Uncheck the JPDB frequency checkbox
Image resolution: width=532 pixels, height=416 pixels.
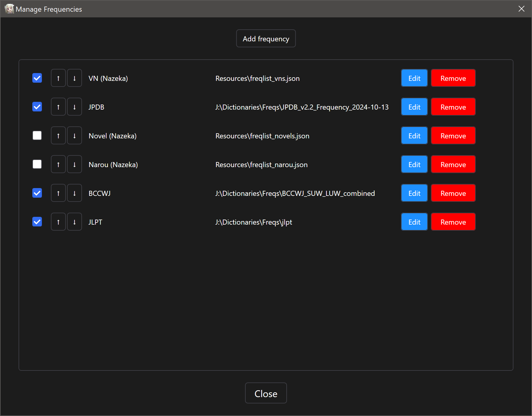click(x=37, y=107)
